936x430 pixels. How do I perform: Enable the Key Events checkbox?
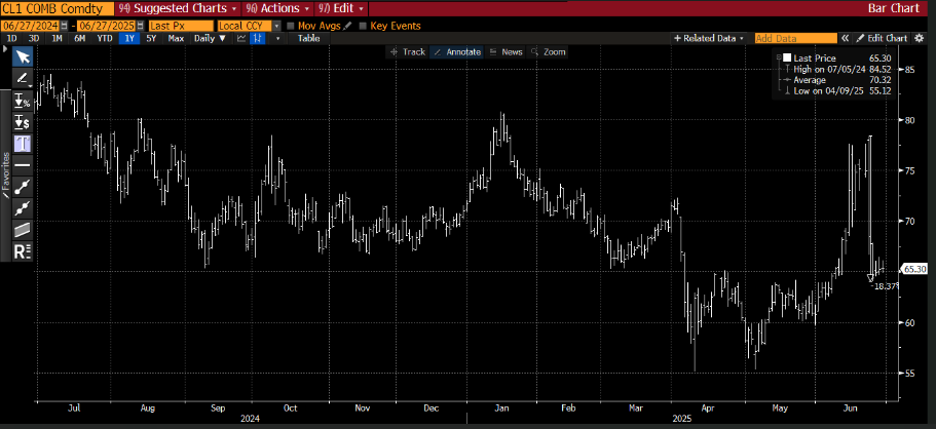[x=363, y=26]
